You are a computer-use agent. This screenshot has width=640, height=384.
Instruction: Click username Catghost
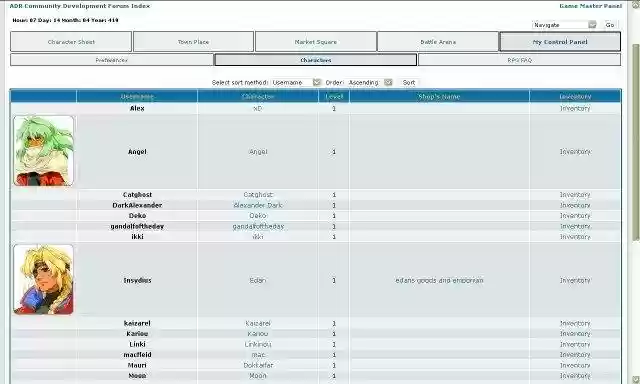tap(137, 195)
